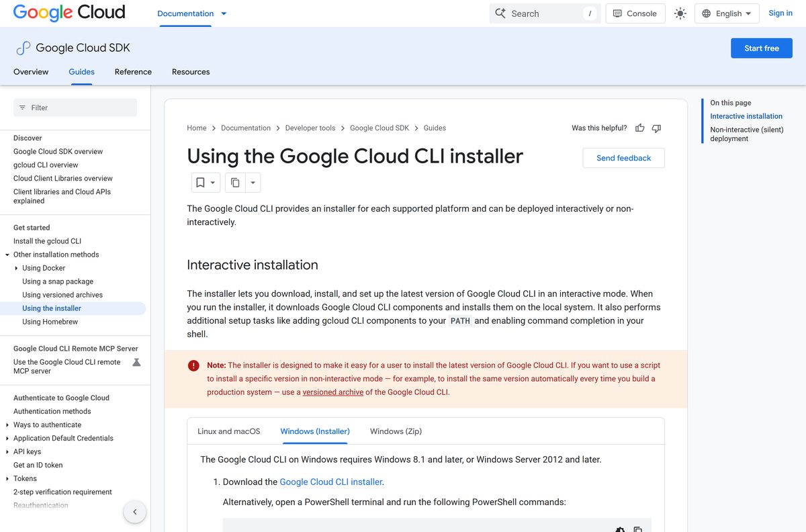The width and height of the screenshot is (806, 532).
Task: Open Google Cloud SDK overview in sidebar
Action: tap(58, 152)
